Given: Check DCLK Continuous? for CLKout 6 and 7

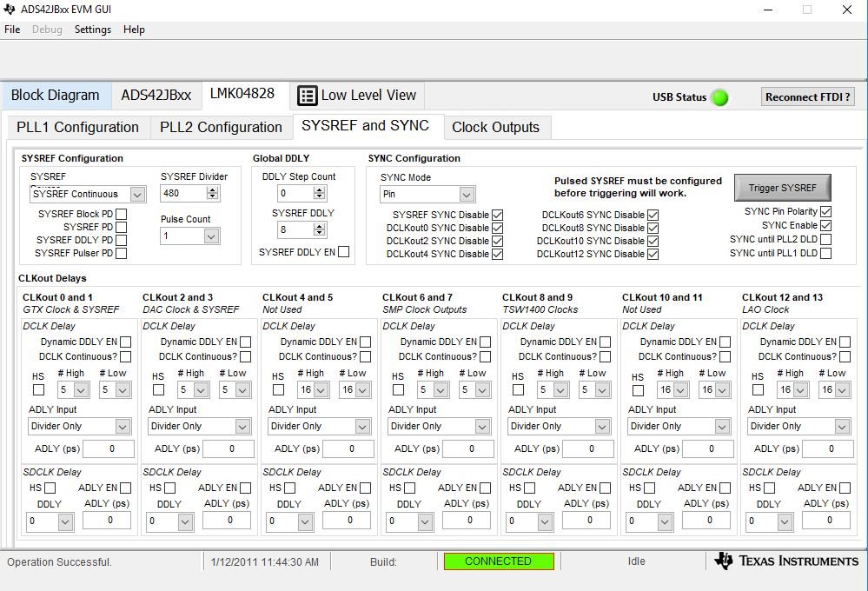Looking at the screenshot, I should (x=485, y=356).
